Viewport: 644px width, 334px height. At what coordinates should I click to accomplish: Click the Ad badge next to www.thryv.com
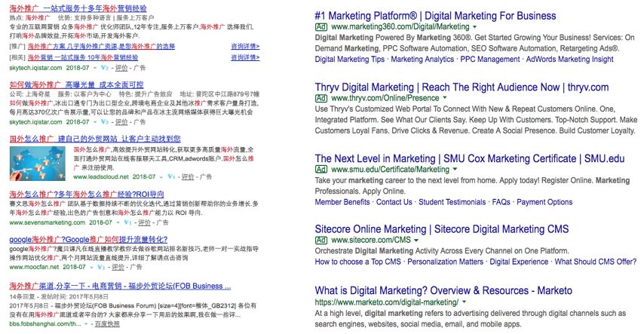[x=321, y=98]
